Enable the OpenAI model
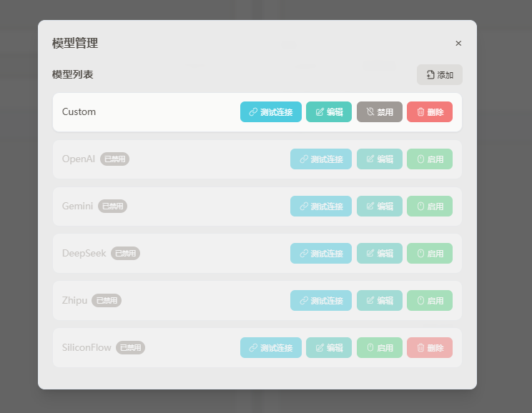Viewport: 532px width, 413px height. 430,159
